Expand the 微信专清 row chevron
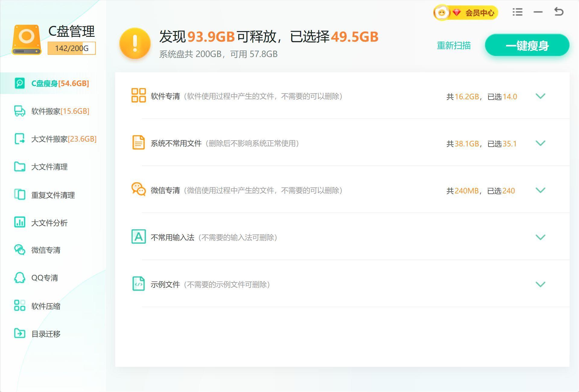579x392 pixels. pos(540,190)
